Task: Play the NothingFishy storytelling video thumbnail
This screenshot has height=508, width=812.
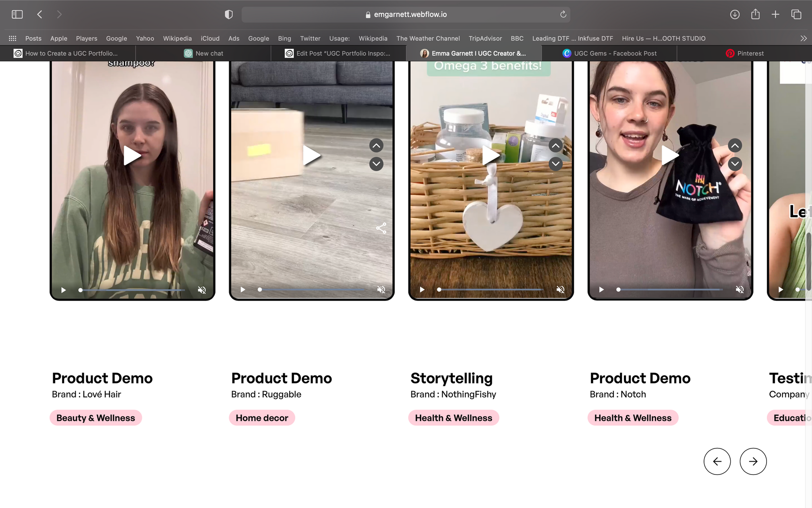Action: tap(491, 156)
